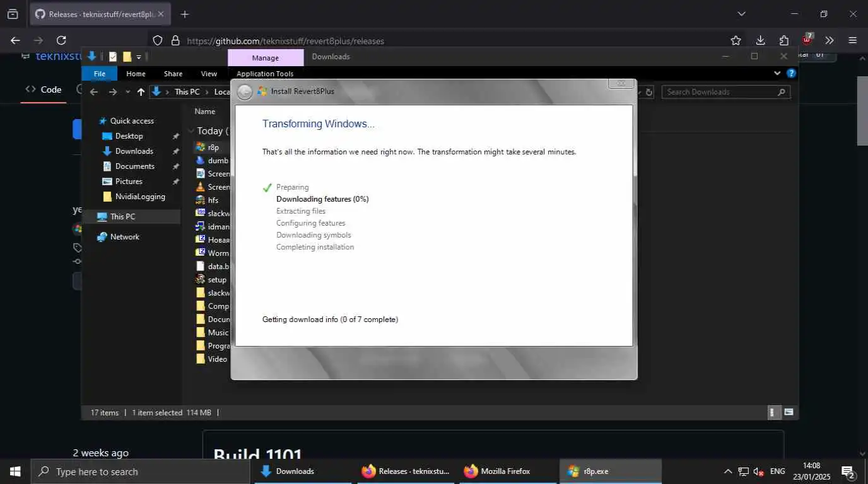Collapse the Today group in the file list
Screen dimensions: 868x484
[x=191, y=131]
